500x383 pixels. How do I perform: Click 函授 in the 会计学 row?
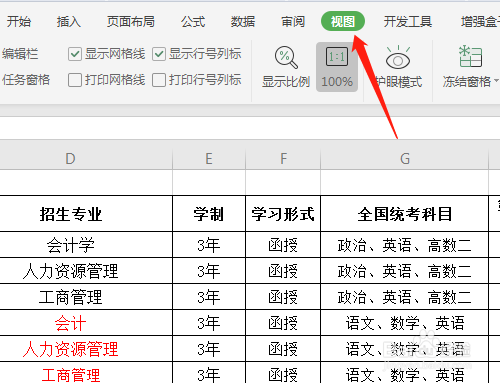(283, 245)
